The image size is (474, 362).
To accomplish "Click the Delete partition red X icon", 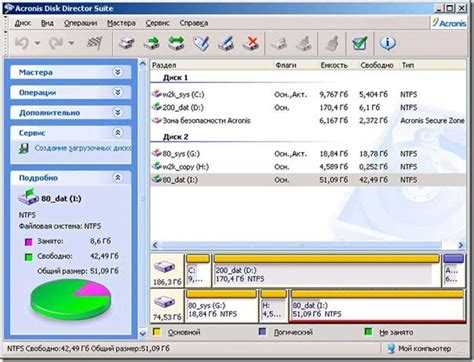I will tap(251, 43).
